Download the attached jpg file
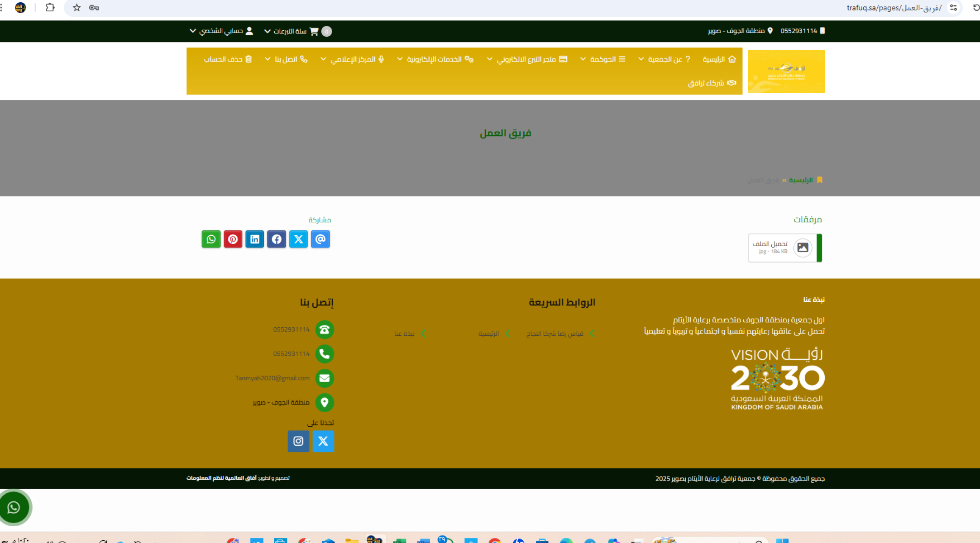 pyautogui.click(x=784, y=248)
